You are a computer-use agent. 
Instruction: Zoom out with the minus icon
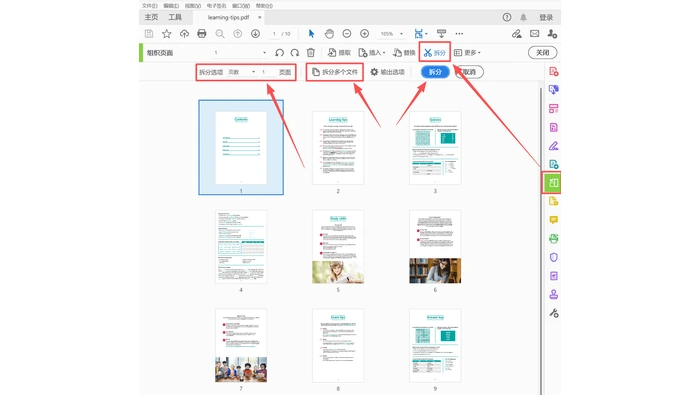tap(347, 33)
